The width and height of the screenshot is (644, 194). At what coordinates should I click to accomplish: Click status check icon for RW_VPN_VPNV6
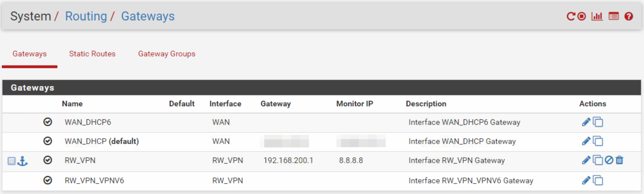[48, 180]
